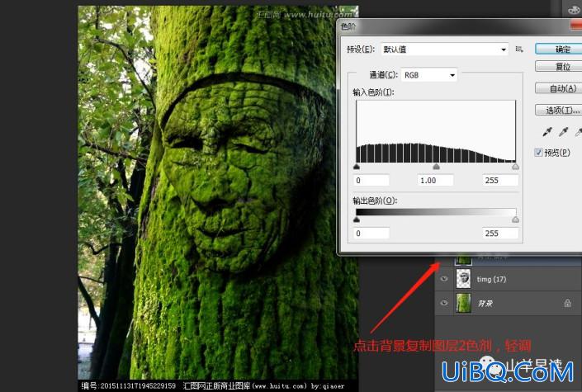Image resolution: width=582 pixels, height=392 pixels.
Task: Grab the output white level slider
Action: 516,220
